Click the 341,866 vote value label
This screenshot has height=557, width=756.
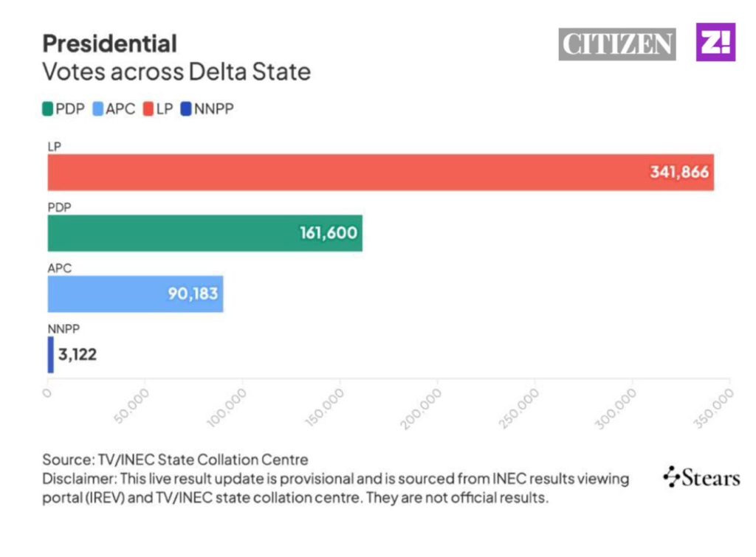tap(679, 173)
